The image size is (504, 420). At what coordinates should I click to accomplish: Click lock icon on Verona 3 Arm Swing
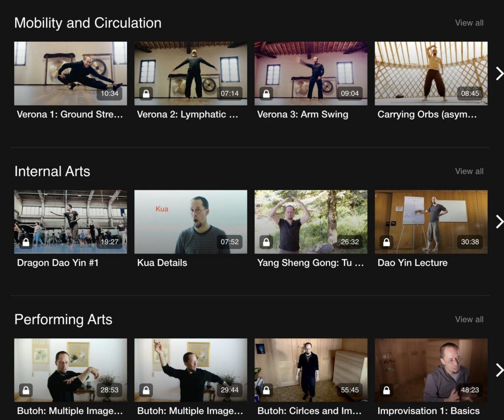tap(266, 94)
